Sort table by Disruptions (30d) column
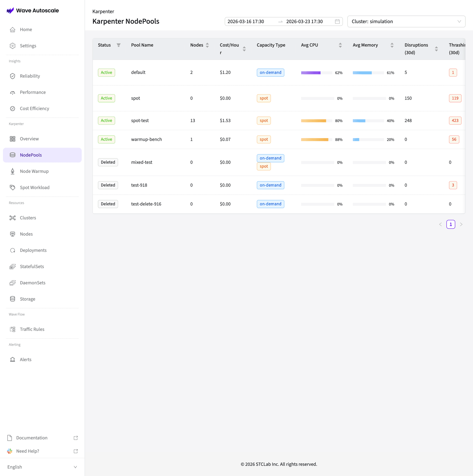 [436, 49]
